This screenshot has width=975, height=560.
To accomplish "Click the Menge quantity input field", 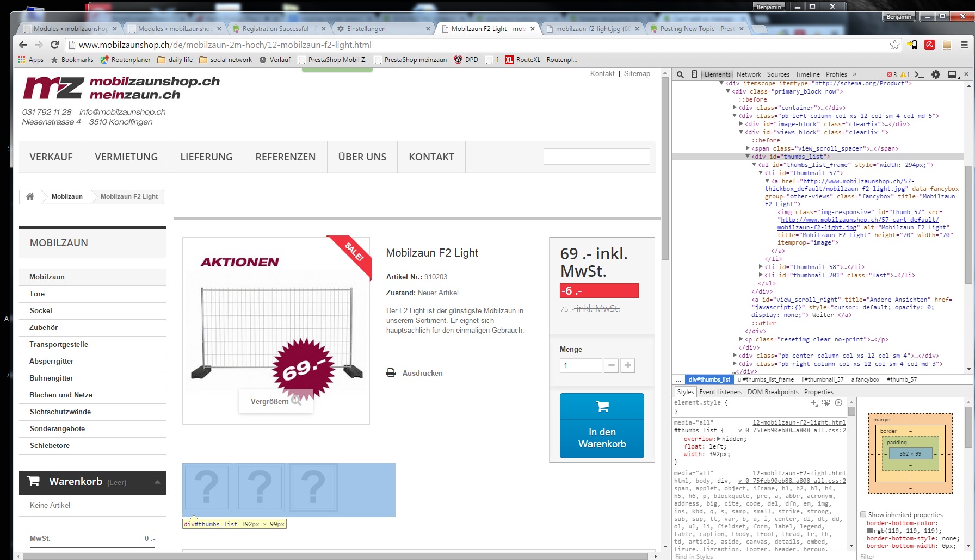I will [x=581, y=365].
